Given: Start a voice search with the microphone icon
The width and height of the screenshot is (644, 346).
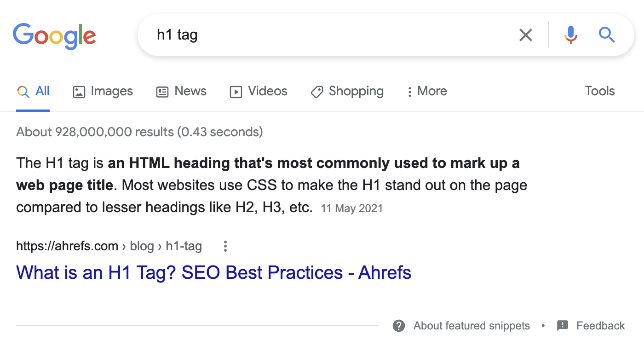Looking at the screenshot, I should tap(570, 35).
